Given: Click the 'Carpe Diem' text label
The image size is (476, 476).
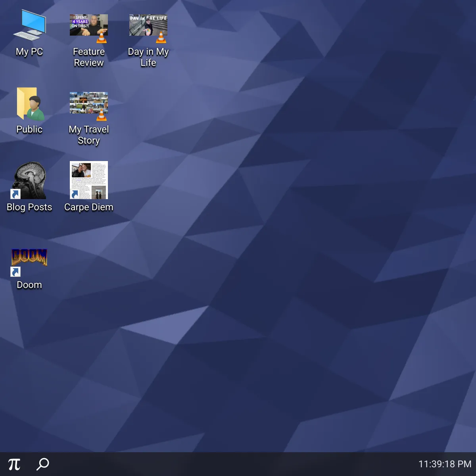Looking at the screenshot, I should pyautogui.click(x=88, y=207).
